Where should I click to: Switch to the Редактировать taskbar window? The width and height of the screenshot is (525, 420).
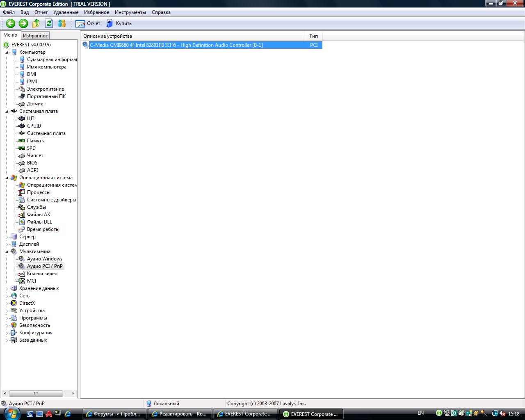click(x=180, y=414)
